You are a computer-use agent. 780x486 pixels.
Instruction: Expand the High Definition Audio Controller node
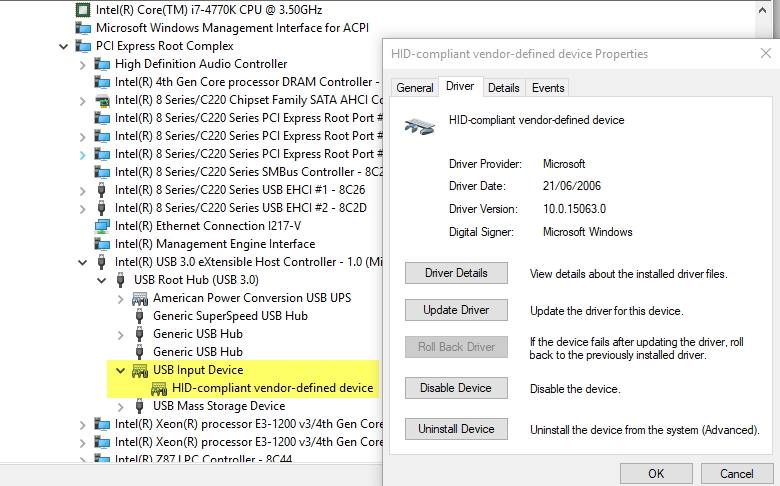coord(83,64)
